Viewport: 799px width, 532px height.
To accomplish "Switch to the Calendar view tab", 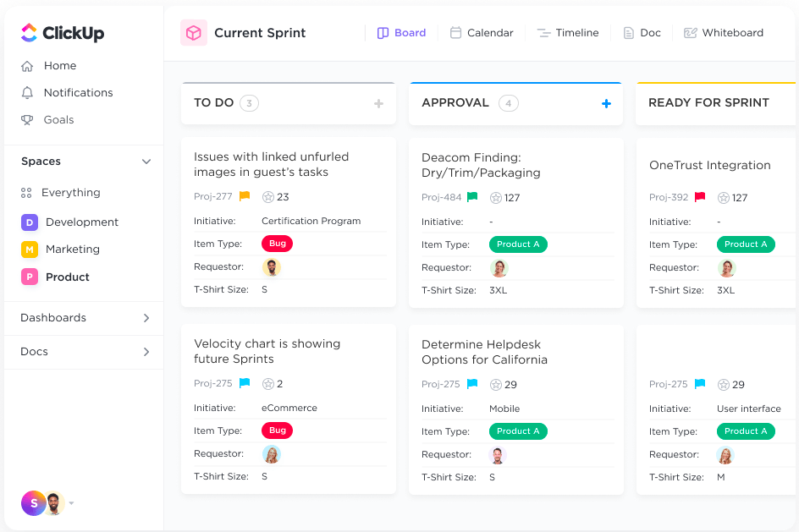I will [x=482, y=33].
